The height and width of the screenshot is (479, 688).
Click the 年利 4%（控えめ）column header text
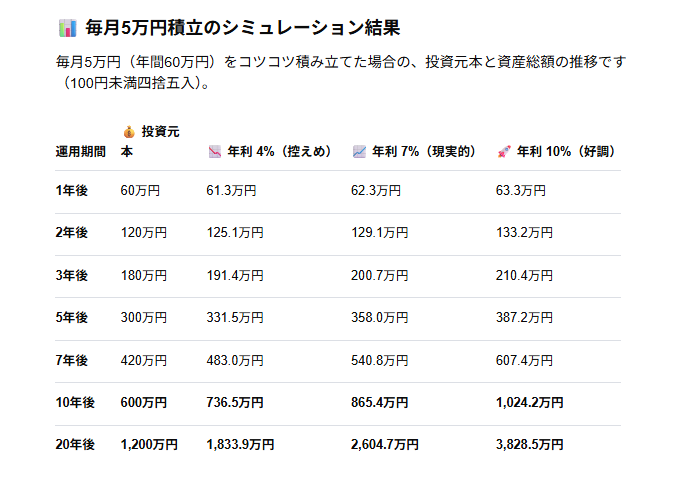(x=280, y=152)
